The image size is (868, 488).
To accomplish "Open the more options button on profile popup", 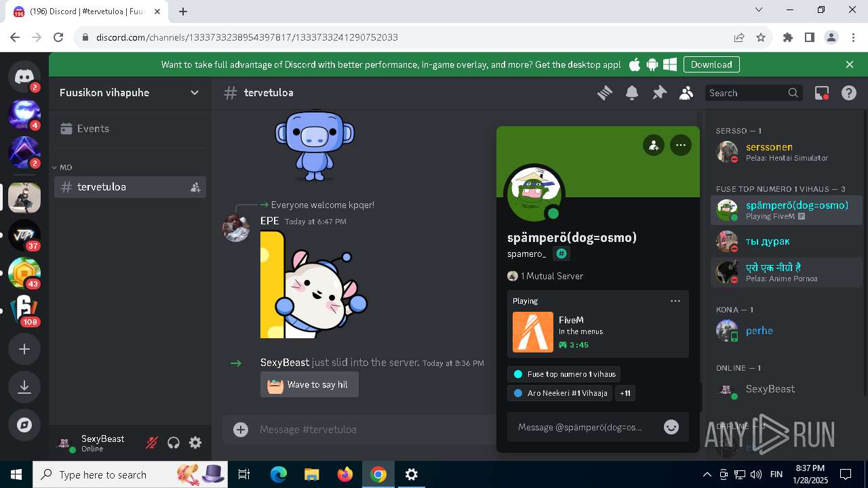I will coord(681,145).
